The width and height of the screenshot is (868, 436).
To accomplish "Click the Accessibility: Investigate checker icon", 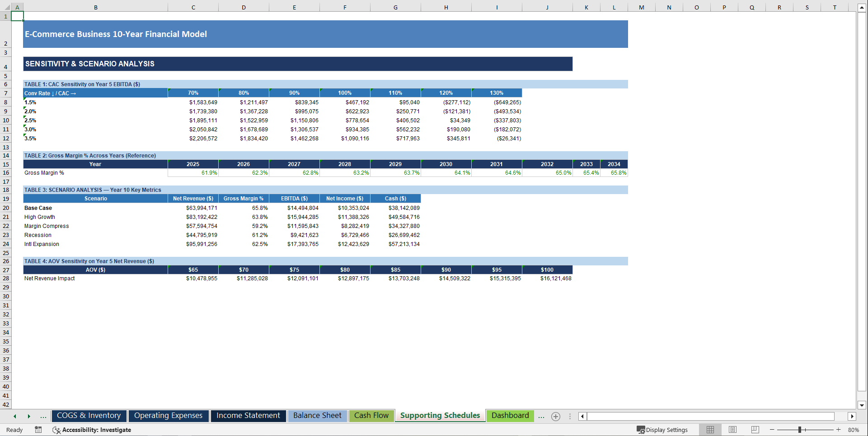I will 56,430.
